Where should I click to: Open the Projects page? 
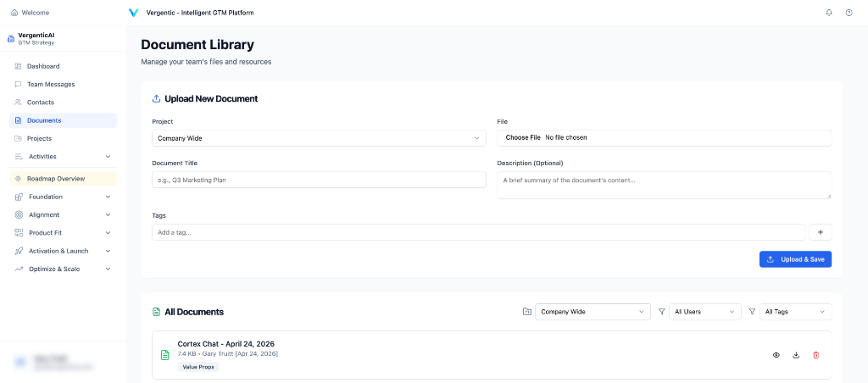click(x=63, y=138)
